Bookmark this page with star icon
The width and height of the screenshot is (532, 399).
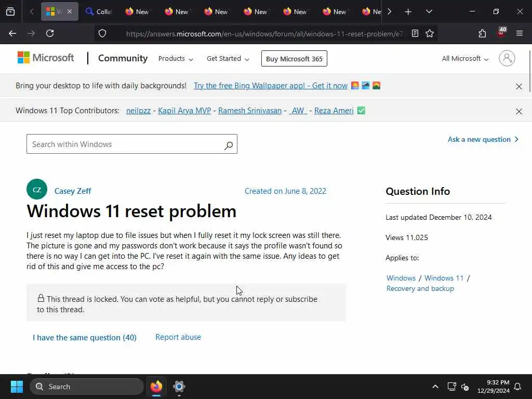tap(430, 33)
